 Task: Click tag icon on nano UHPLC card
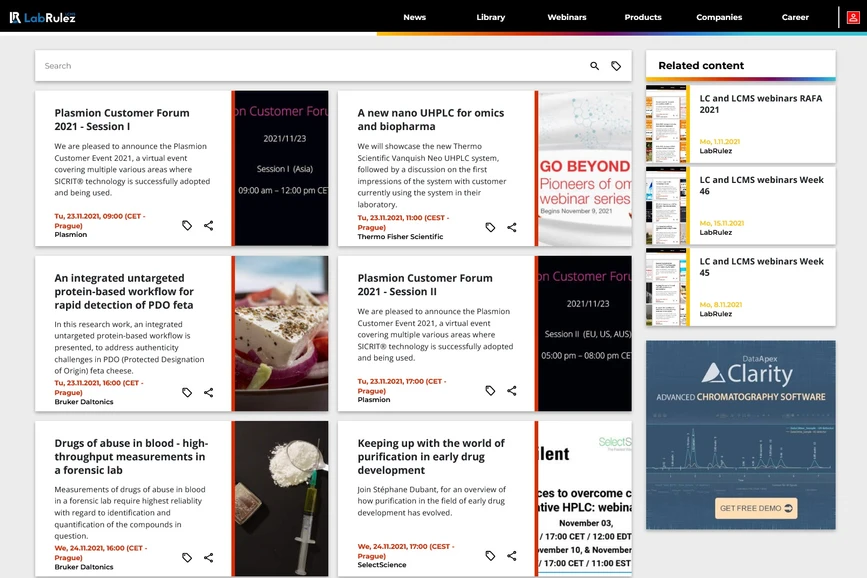(490, 227)
